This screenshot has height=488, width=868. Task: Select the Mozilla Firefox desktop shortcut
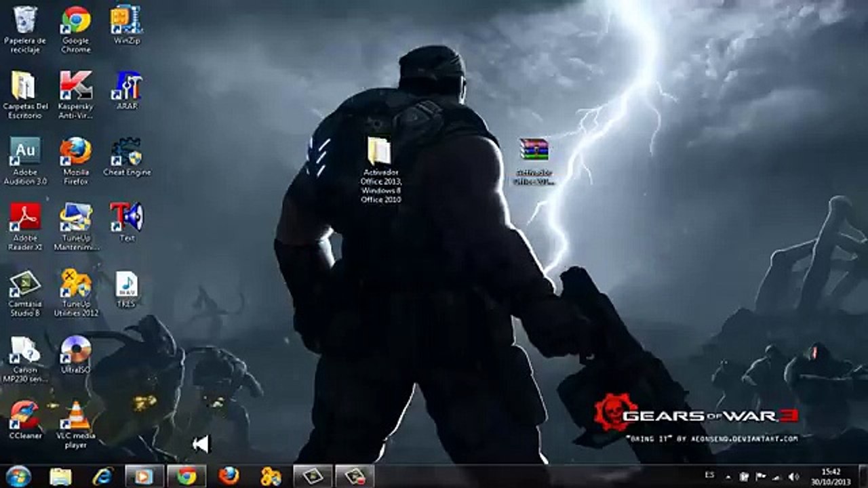tap(76, 161)
